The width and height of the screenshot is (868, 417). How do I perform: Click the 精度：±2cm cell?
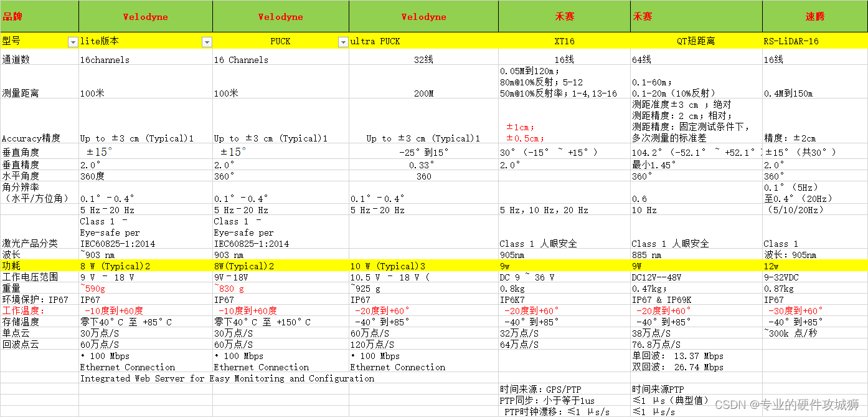(814, 121)
